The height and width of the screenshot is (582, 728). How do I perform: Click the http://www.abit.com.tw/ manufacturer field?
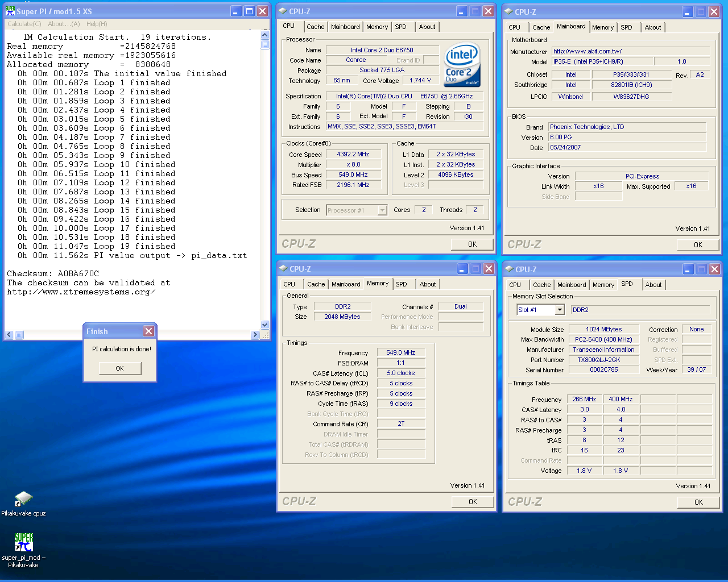pyautogui.click(x=631, y=51)
